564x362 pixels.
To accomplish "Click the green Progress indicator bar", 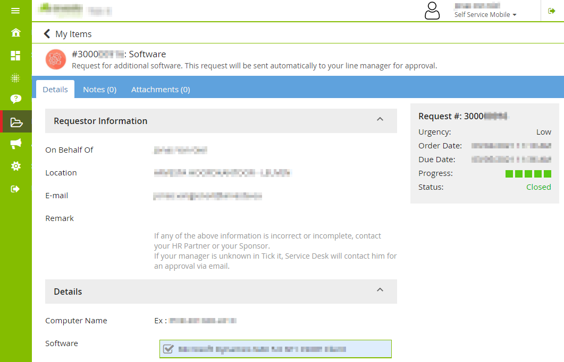I will (x=528, y=174).
